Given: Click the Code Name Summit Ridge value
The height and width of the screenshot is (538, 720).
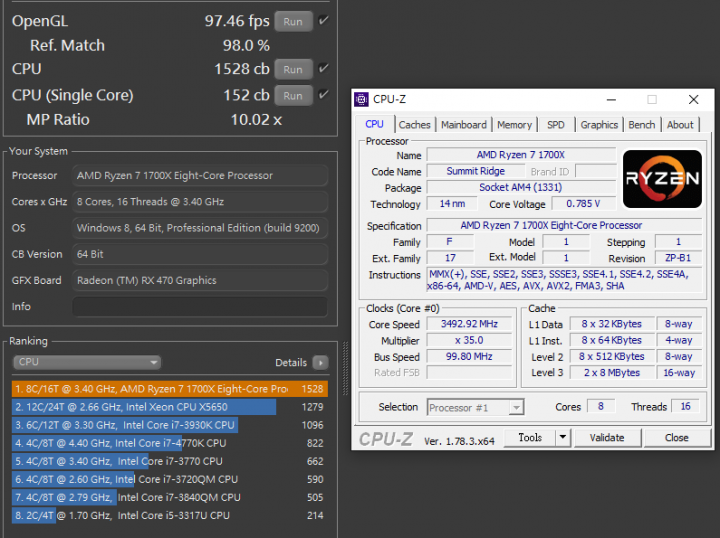Looking at the screenshot, I should [x=476, y=171].
